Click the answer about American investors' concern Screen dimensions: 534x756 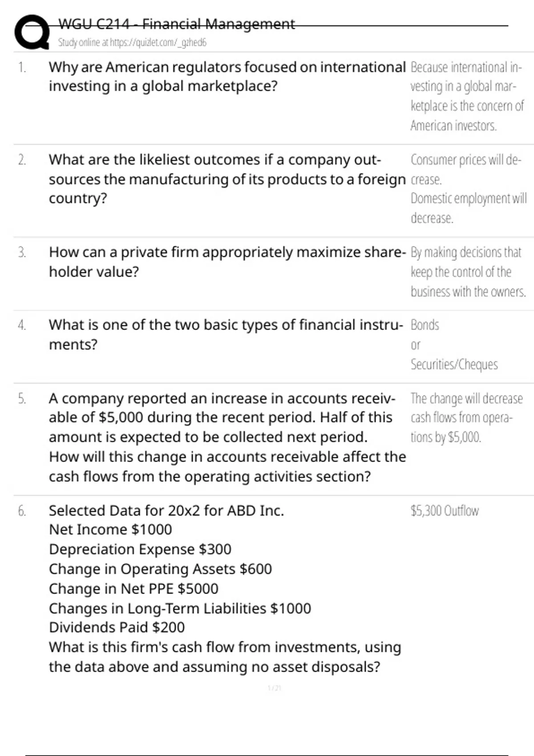pyautogui.click(x=466, y=96)
